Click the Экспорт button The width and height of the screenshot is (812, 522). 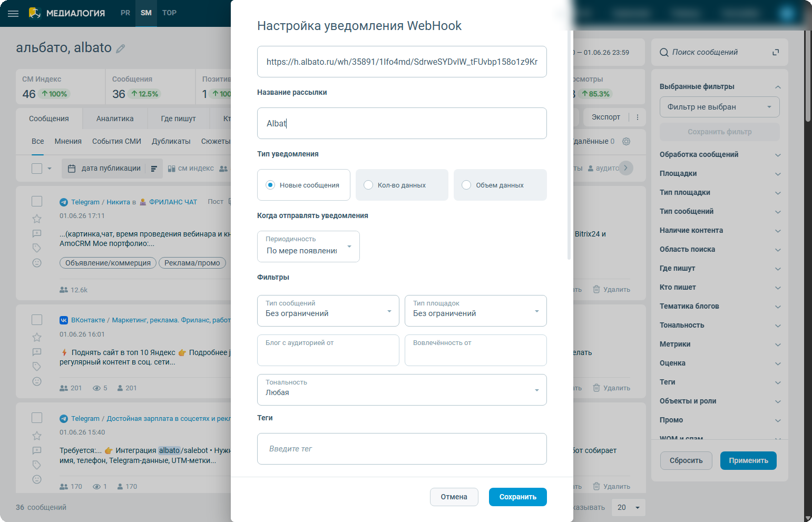pos(606,117)
